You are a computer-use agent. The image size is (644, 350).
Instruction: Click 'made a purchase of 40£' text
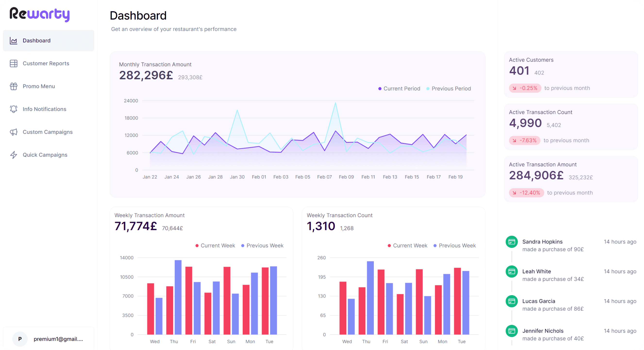tap(553, 339)
